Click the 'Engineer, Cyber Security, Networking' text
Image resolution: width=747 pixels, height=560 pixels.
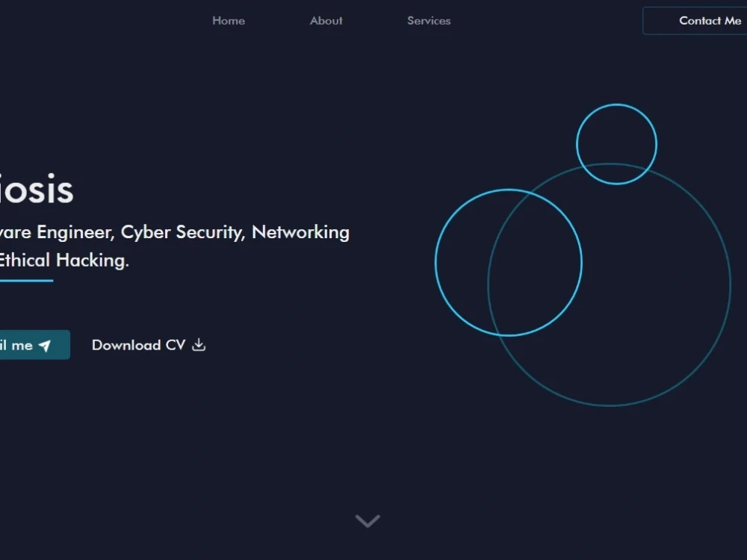tap(193, 232)
